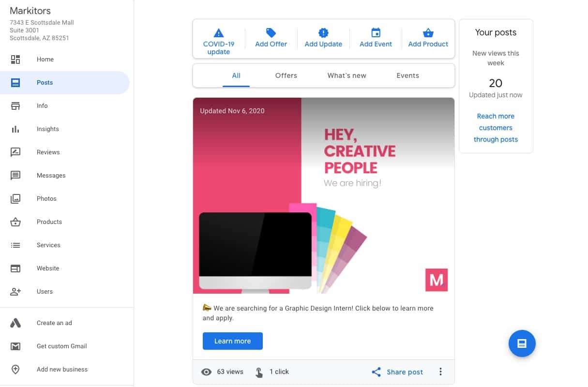Click the Create an ad link
Viewport: 588px width, 387px height.
(54, 323)
